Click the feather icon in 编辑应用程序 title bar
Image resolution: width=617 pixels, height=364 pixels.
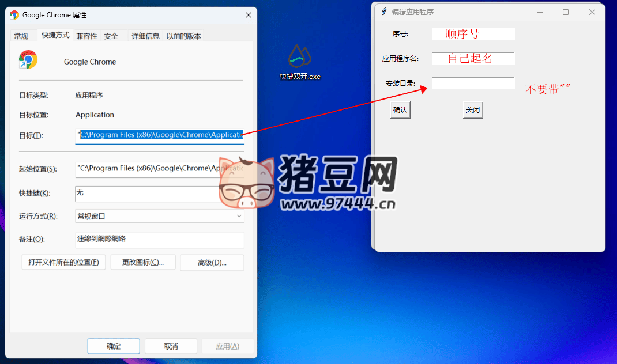383,12
